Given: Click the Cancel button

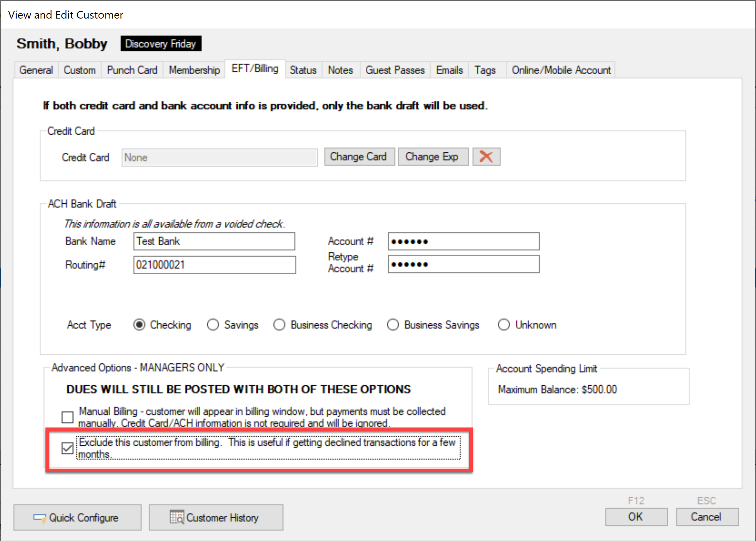Looking at the screenshot, I should click(707, 517).
